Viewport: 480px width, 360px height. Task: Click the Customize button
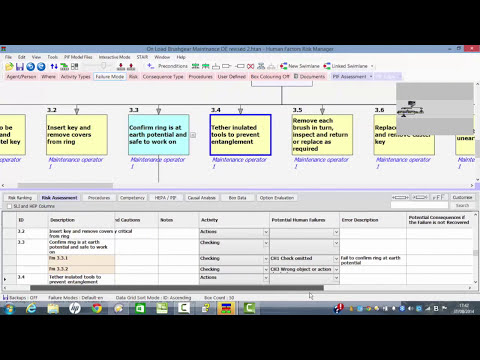[462, 197]
